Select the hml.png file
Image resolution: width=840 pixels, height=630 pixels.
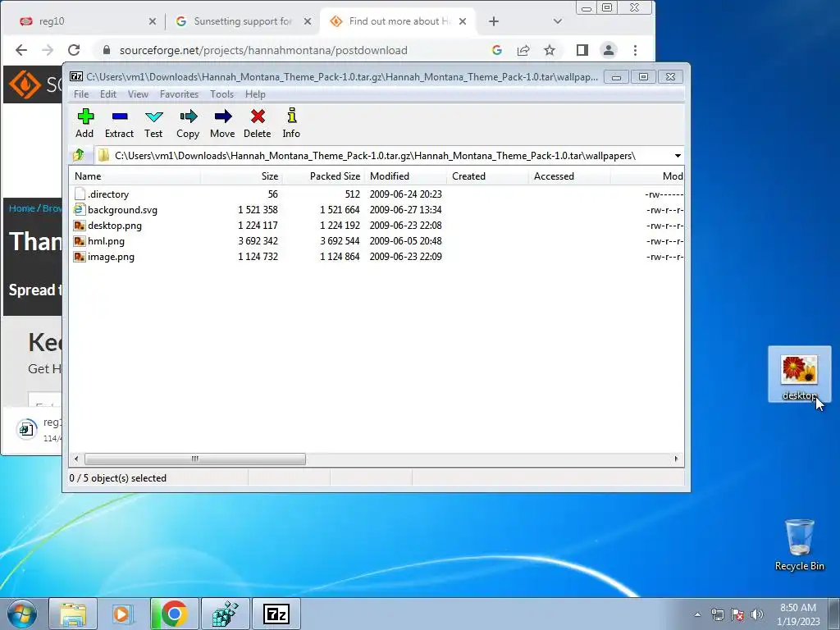(x=377, y=241)
